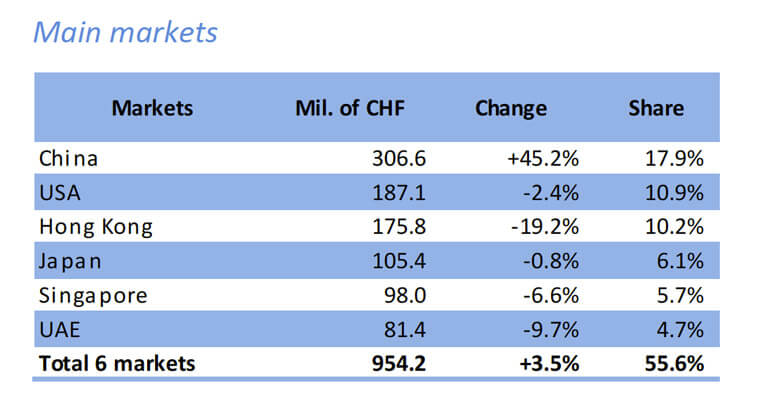Select USA's 187.1 value cell
760x416 pixels.
396,192
